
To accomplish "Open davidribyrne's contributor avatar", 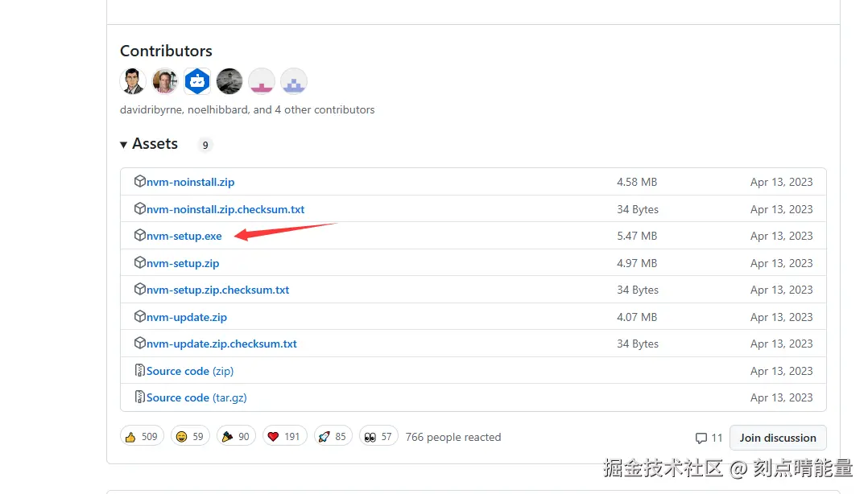I will pyautogui.click(x=133, y=81).
